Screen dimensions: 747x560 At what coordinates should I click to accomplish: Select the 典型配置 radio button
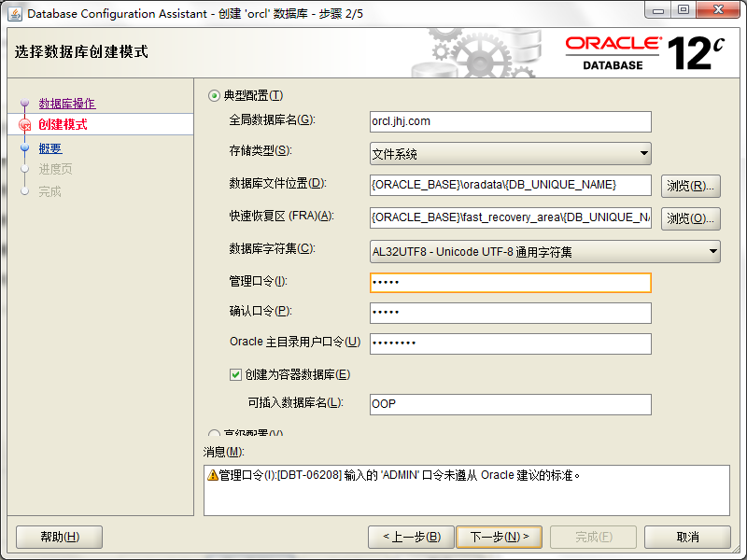(x=214, y=96)
